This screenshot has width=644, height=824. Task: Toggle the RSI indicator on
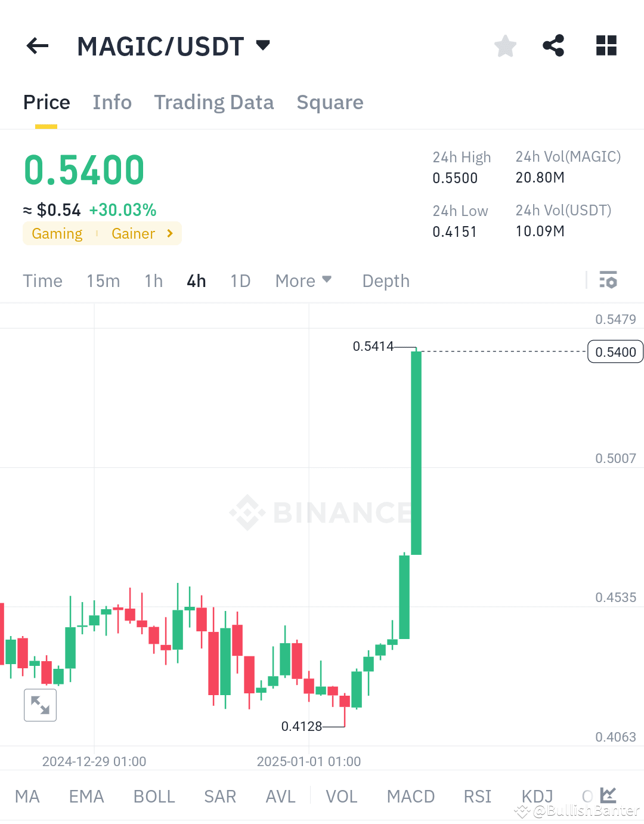(x=476, y=796)
